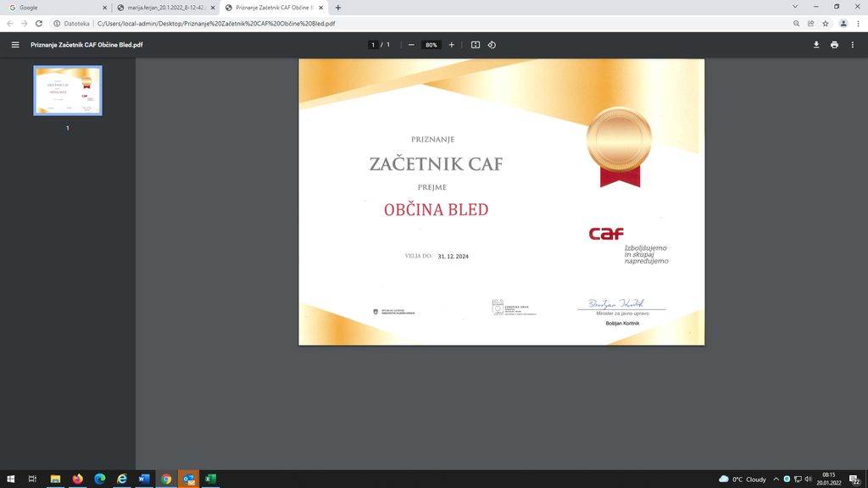Toggle the PDF sidebar menu icon

(15, 45)
